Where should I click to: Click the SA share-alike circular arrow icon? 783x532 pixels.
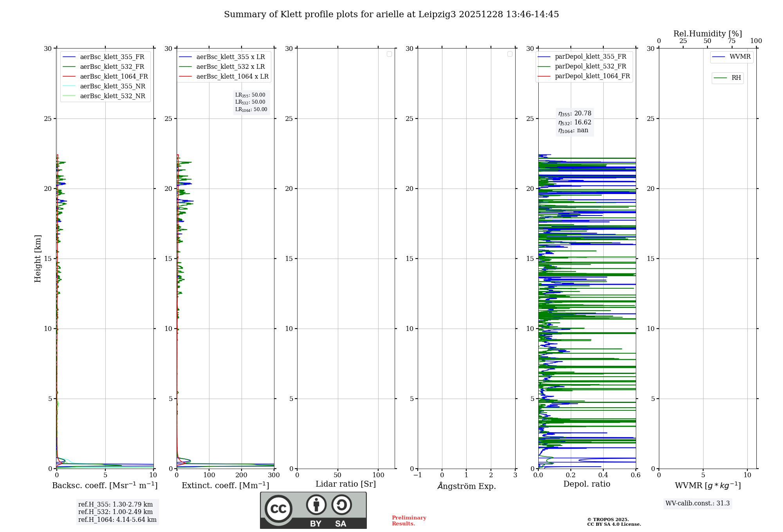pos(341,505)
